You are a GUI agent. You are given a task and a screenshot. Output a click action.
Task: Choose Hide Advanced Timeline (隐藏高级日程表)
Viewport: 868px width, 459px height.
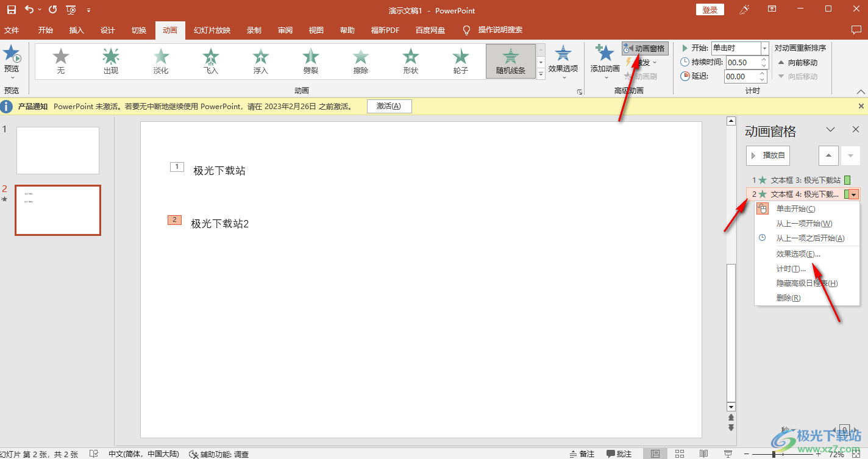coord(807,283)
